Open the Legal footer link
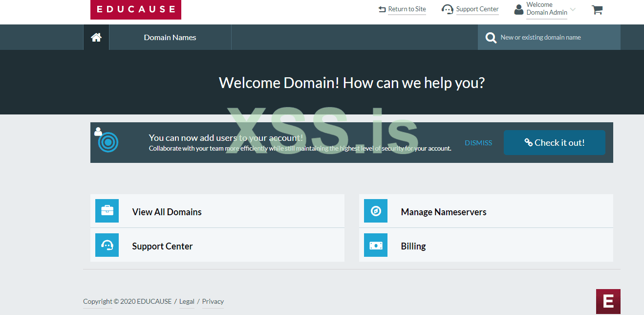 tap(187, 301)
